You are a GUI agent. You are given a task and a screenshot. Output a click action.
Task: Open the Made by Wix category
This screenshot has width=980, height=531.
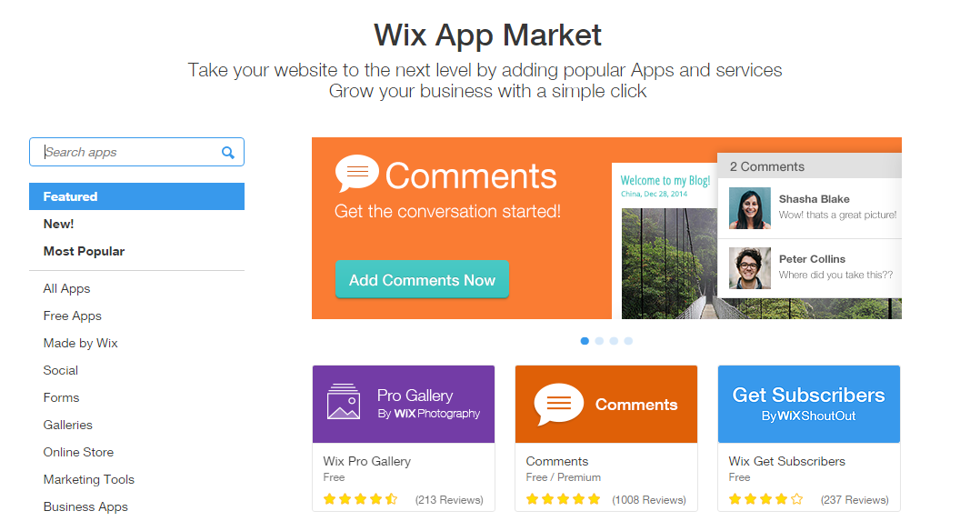pyautogui.click(x=80, y=344)
